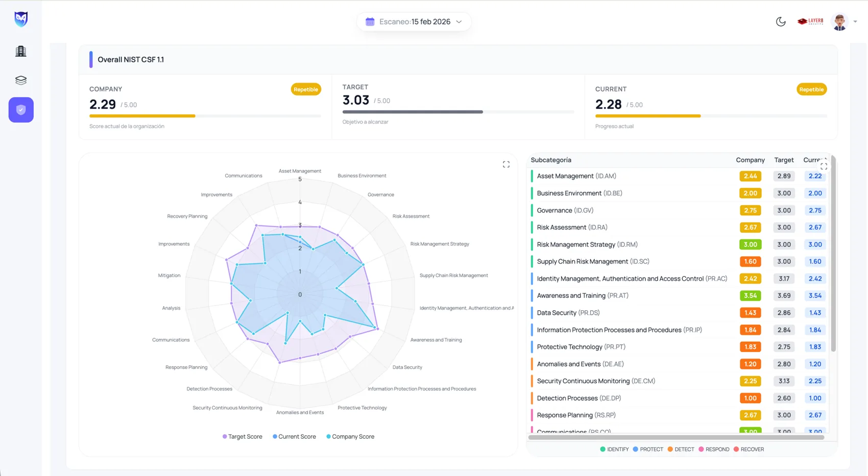Image resolution: width=868 pixels, height=476 pixels.
Task: Select Business Environment (ID.BE) row
Action: [679, 193]
